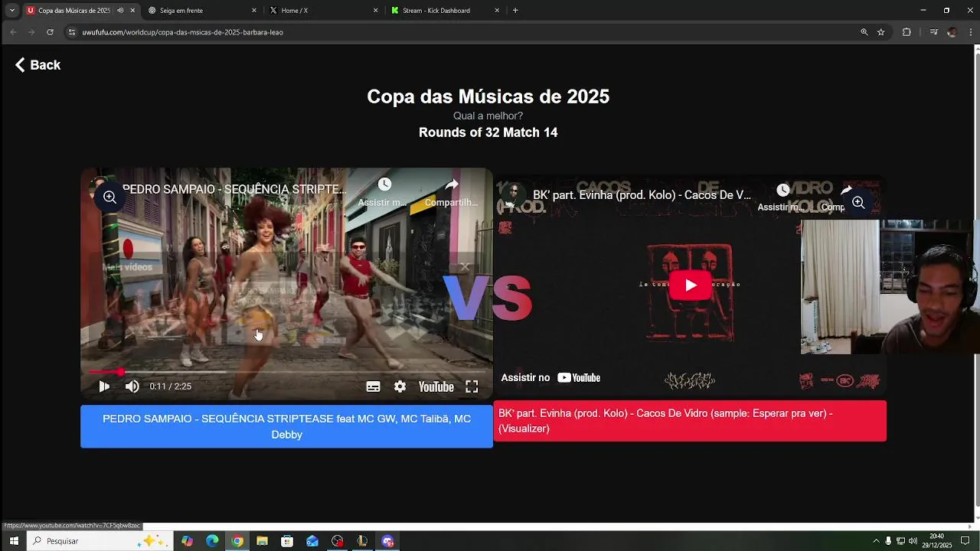980x551 pixels.
Task: Share the left video with Compartilhar arrow
Action: tap(452, 184)
